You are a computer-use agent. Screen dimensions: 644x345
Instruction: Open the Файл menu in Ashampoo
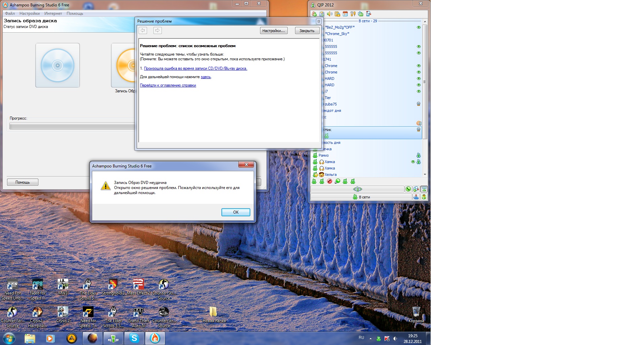tap(10, 13)
